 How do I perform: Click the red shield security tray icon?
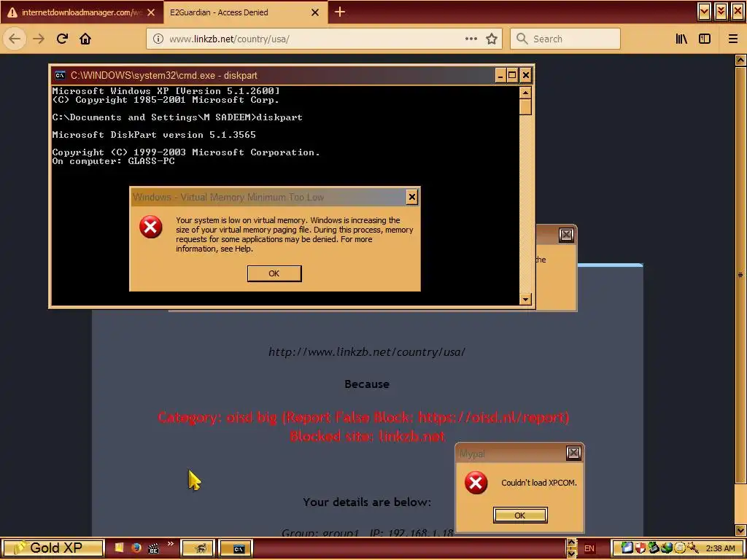coord(640,548)
